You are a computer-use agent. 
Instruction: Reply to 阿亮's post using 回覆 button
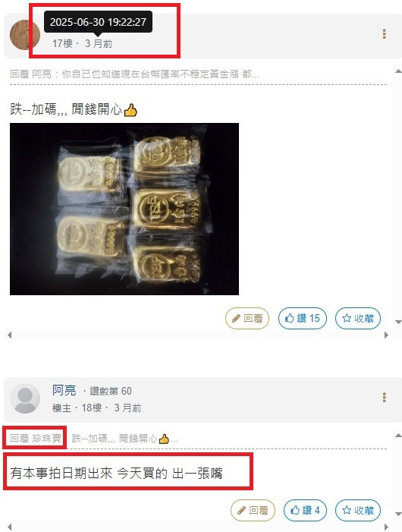(x=253, y=510)
